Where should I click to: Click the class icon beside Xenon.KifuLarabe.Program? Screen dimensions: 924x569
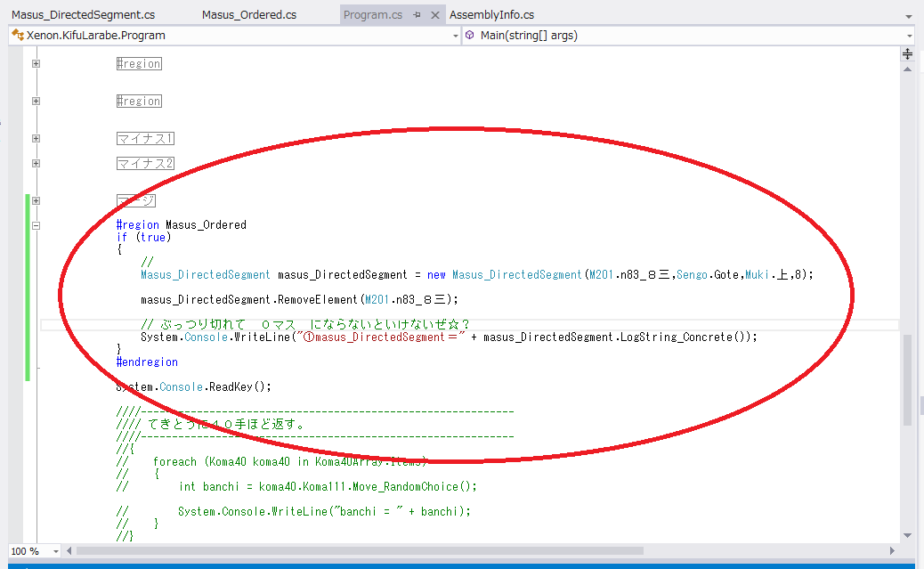[18, 36]
